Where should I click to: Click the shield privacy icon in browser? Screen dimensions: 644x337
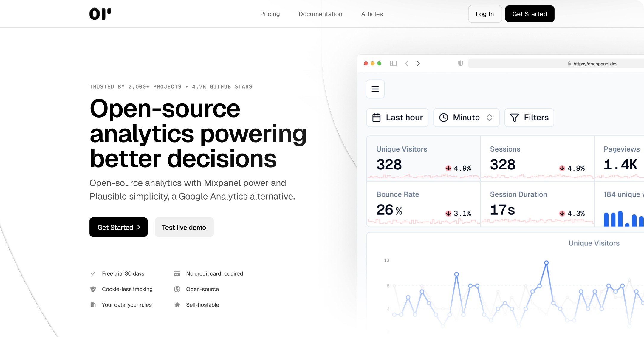[x=460, y=63]
